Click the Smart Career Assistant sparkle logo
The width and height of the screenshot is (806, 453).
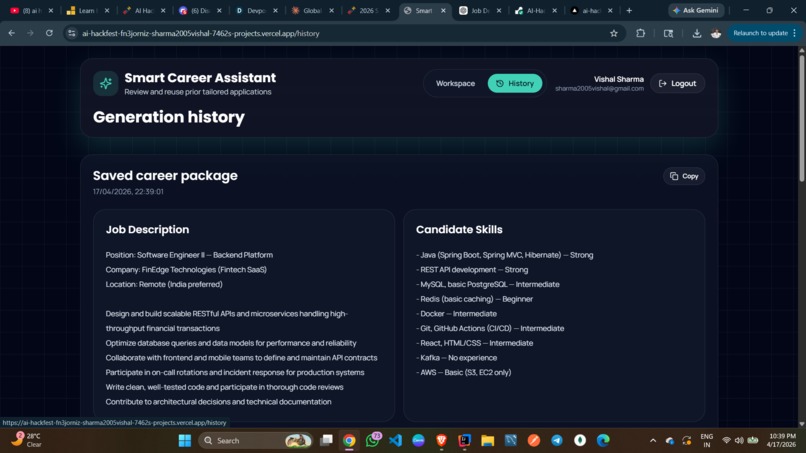coord(106,83)
